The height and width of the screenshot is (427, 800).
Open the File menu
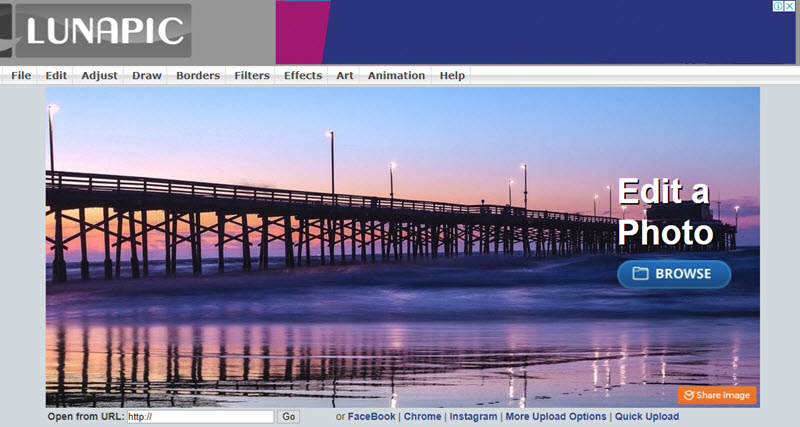(x=21, y=76)
